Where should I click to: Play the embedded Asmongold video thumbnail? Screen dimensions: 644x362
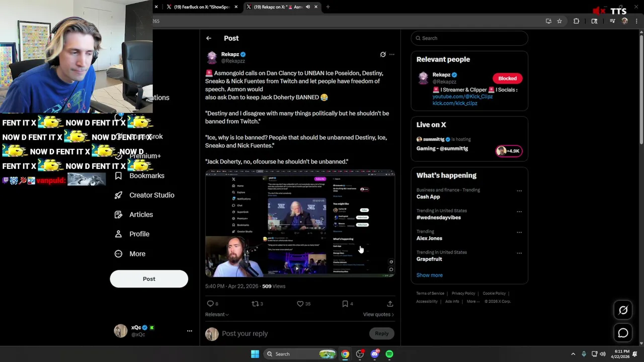(300, 224)
